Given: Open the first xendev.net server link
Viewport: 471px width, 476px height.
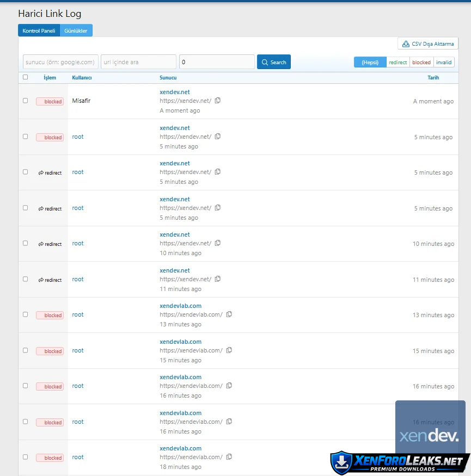Looking at the screenshot, I should pyautogui.click(x=175, y=92).
